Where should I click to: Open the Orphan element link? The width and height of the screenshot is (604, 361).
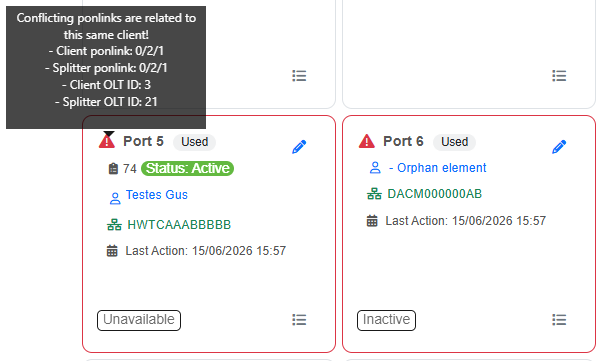[438, 168]
